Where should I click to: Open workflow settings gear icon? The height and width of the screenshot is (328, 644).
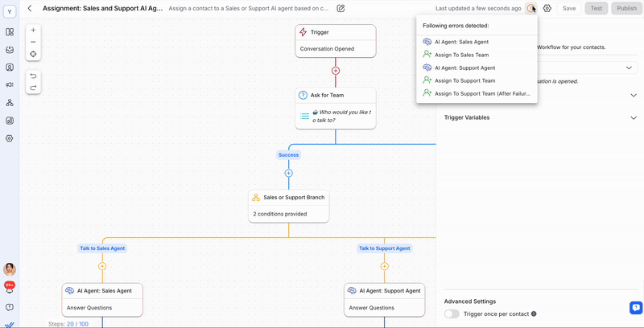click(x=547, y=8)
